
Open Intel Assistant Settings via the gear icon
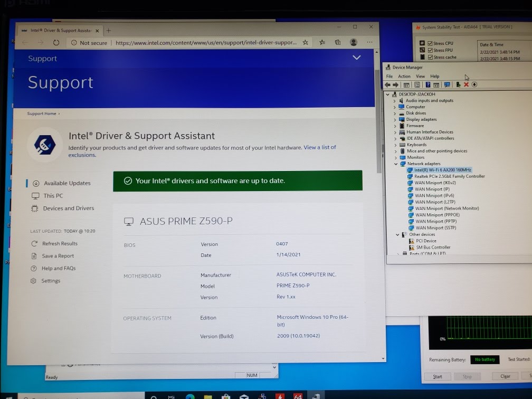click(x=33, y=281)
